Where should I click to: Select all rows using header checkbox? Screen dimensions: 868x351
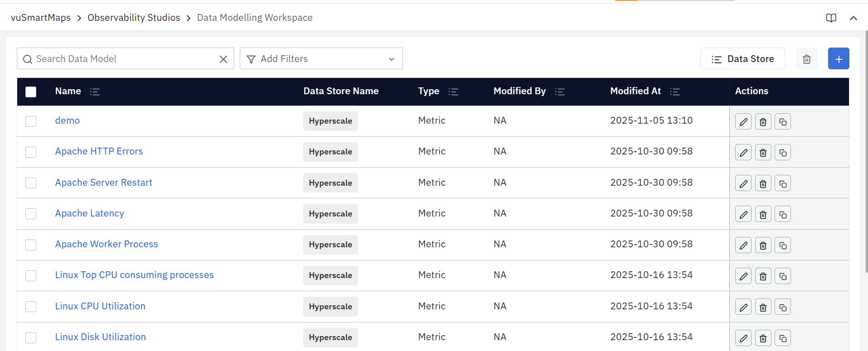tap(31, 92)
